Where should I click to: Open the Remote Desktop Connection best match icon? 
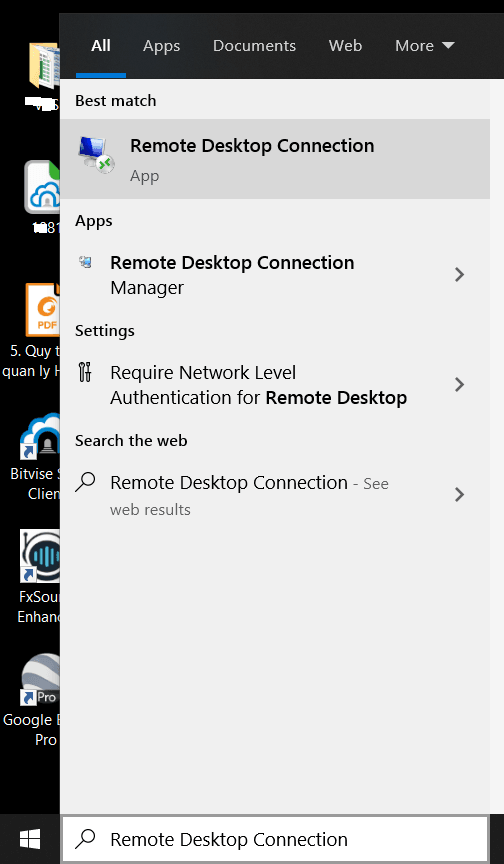97,155
